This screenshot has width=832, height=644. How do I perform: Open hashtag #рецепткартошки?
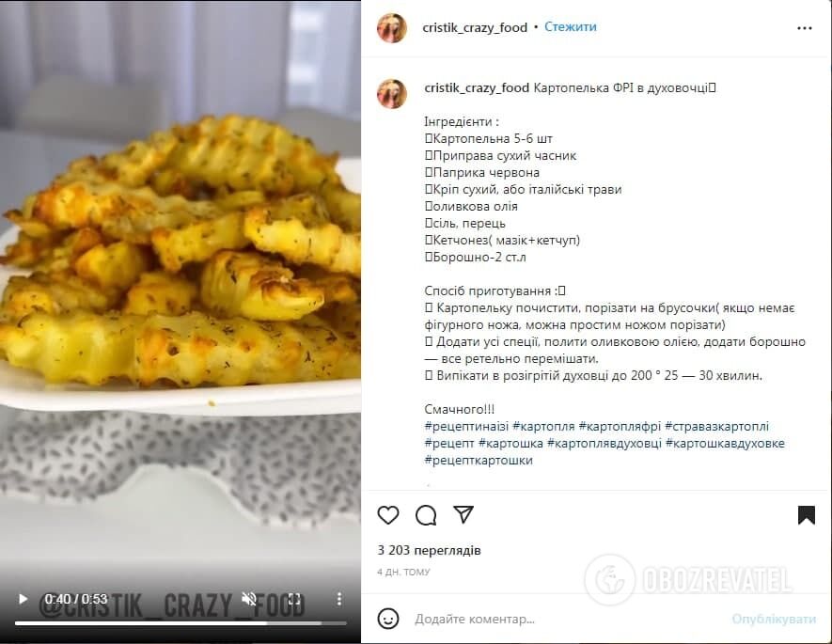[479, 460]
